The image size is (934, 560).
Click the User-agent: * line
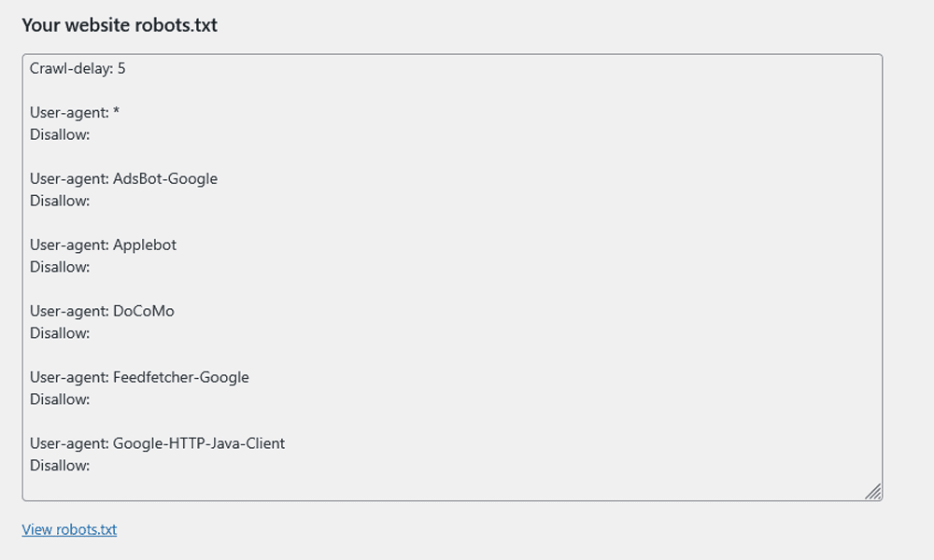75,113
